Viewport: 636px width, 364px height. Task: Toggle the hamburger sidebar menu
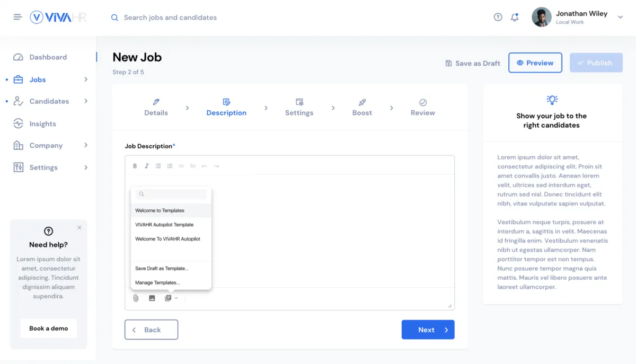click(17, 17)
